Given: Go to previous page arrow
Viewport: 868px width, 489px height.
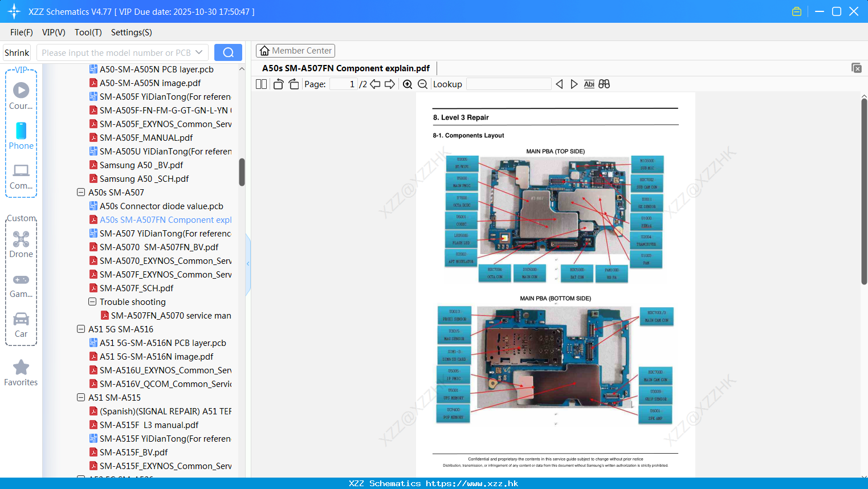Looking at the screenshot, I should (x=375, y=84).
